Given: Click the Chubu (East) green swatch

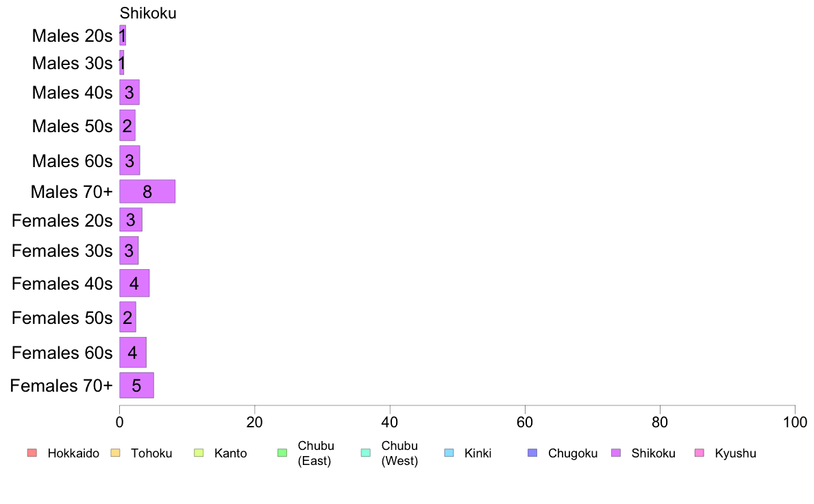Looking at the screenshot, I should click(282, 453).
